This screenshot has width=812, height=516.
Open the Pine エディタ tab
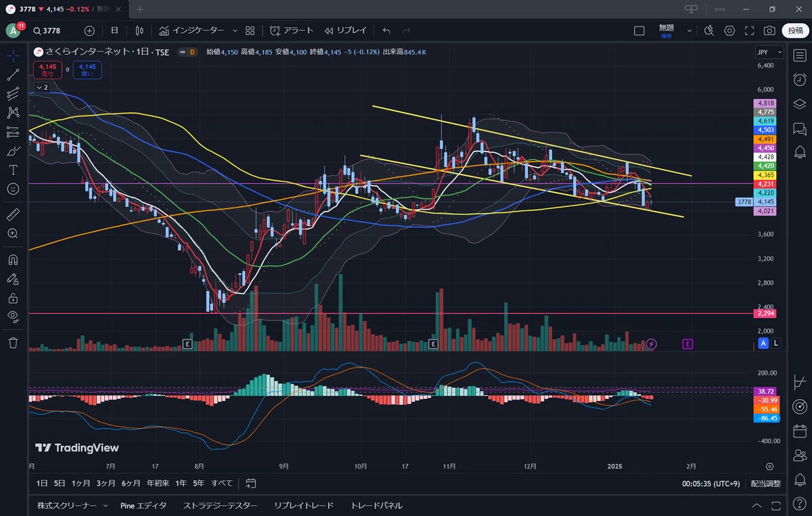pos(143,505)
